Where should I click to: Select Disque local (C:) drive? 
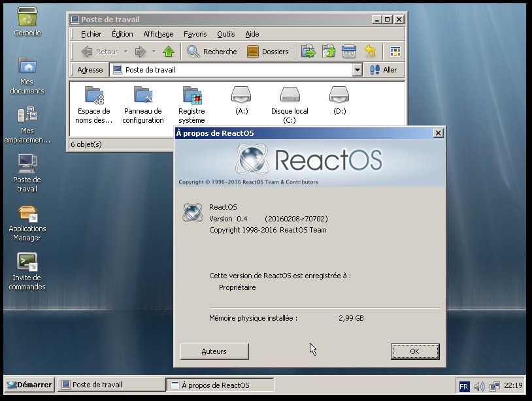pos(290,105)
